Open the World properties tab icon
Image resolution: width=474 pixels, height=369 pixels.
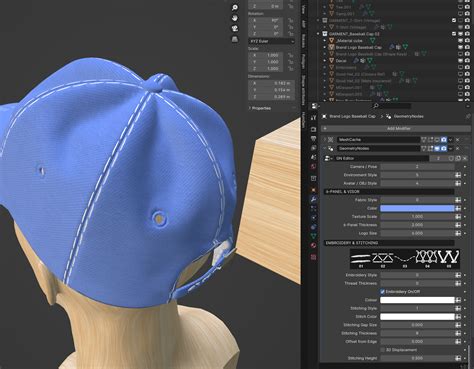[x=313, y=166]
